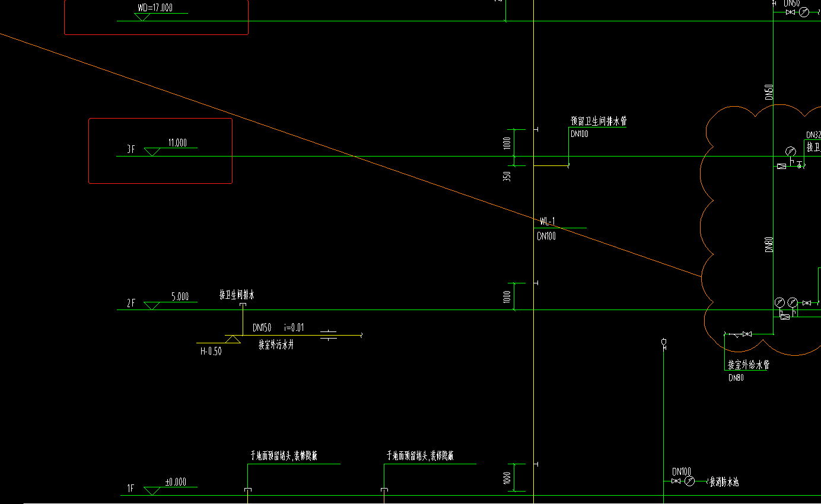The height and width of the screenshot is (504, 821).
Task: Select the pressure gauge symbol beside DN32
Action: click(x=790, y=151)
